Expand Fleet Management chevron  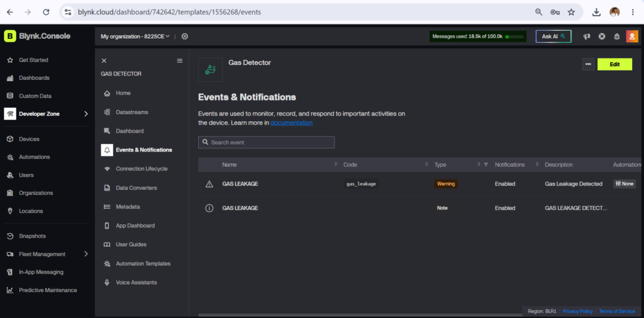coord(86,254)
